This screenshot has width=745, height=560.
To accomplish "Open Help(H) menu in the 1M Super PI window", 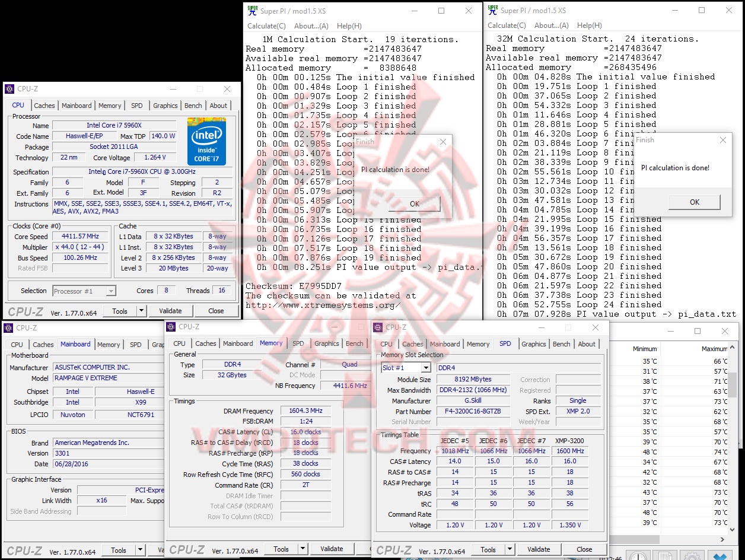I will pyautogui.click(x=349, y=26).
